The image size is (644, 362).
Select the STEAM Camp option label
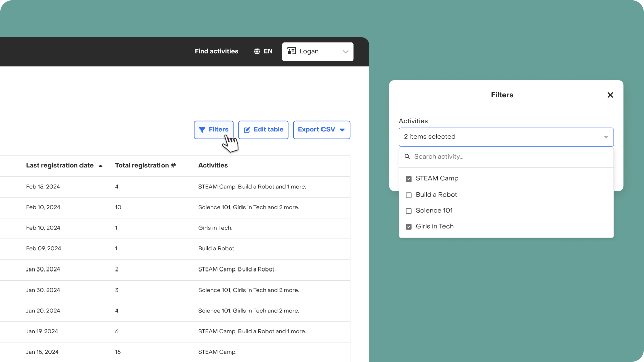coord(437,178)
